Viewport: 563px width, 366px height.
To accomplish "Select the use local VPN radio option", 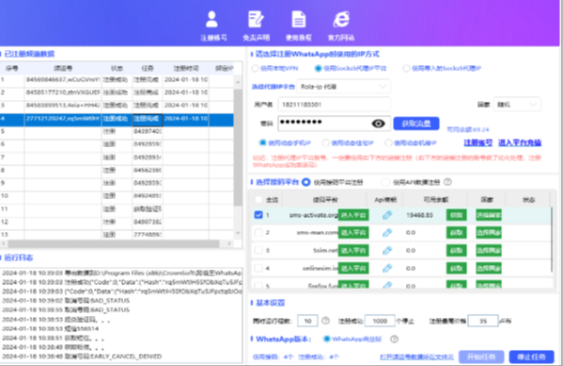I will tap(255, 68).
